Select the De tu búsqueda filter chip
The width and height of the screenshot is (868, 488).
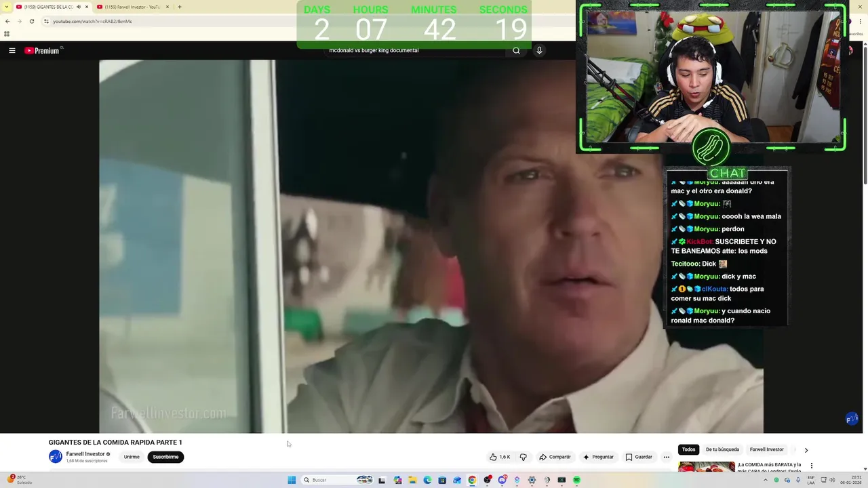click(x=722, y=449)
